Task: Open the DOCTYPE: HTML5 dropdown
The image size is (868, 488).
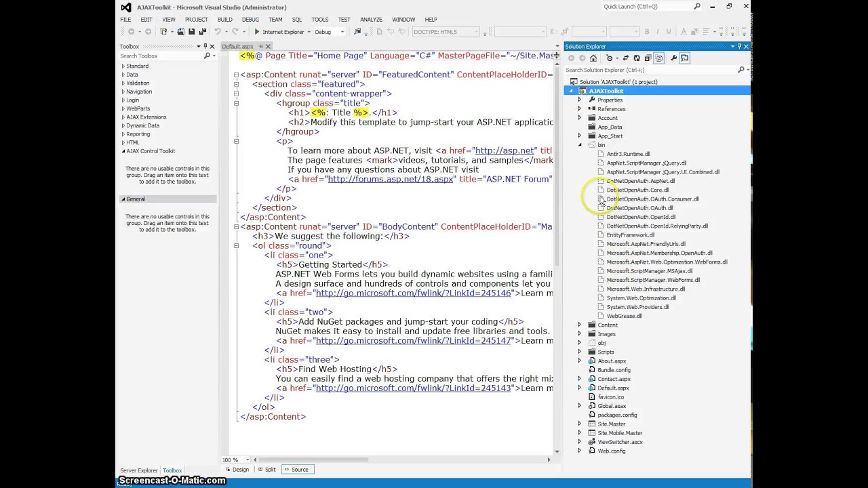Action: click(x=446, y=31)
